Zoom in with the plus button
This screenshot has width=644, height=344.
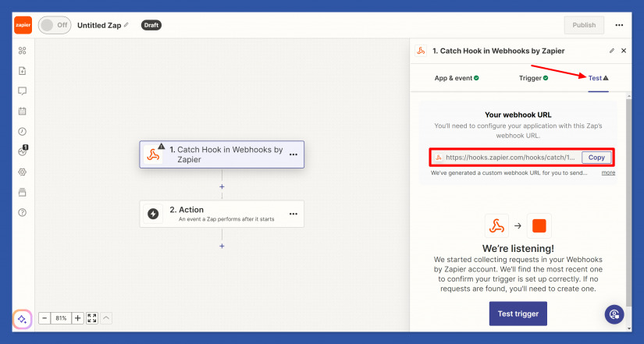tap(77, 318)
